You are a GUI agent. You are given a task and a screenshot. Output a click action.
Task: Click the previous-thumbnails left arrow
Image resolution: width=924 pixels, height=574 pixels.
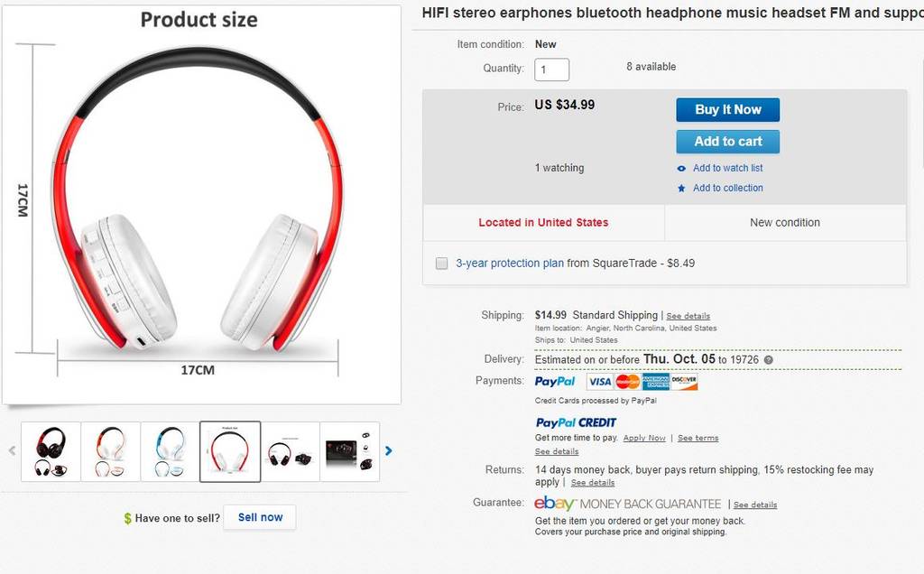pyautogui.click(x=12, y=450)
